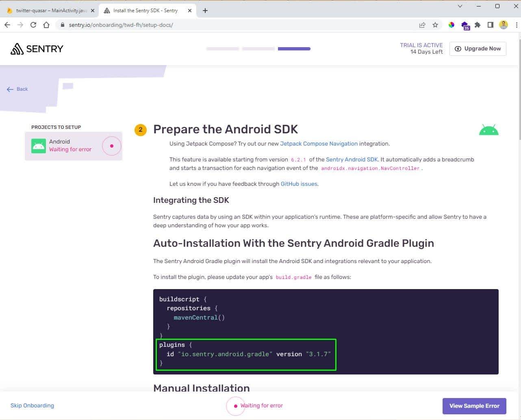Viewport: 521px width, 420px height.
Task: Click the Prepare the Android SDK heading
Action: tap(226, 129)
